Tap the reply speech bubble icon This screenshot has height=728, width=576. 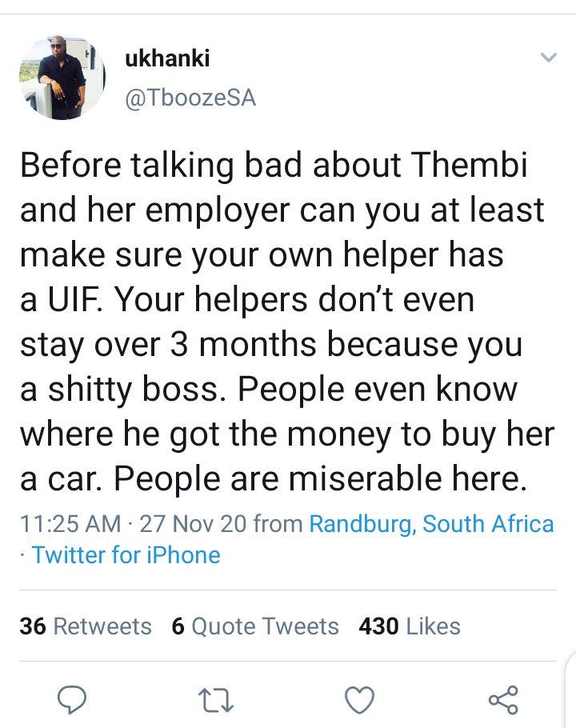coord(71,699)
